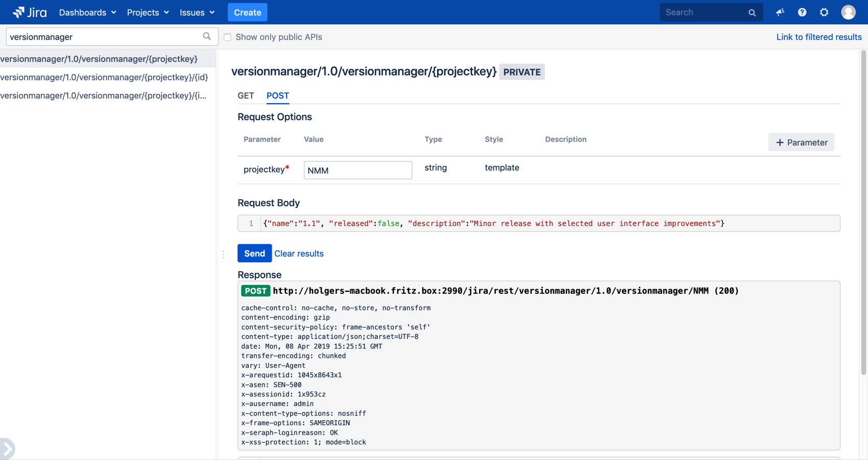Click the Request Options heading
This screenshot has height=460, width=868.
pos(275,117)
